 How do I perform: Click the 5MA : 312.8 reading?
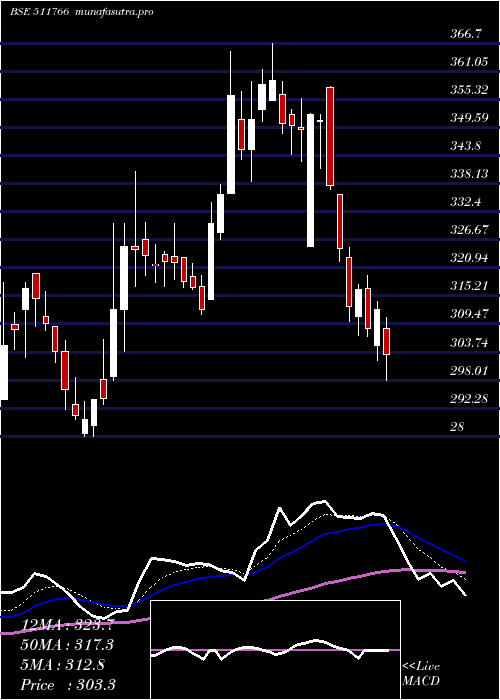tap(63, 665)
